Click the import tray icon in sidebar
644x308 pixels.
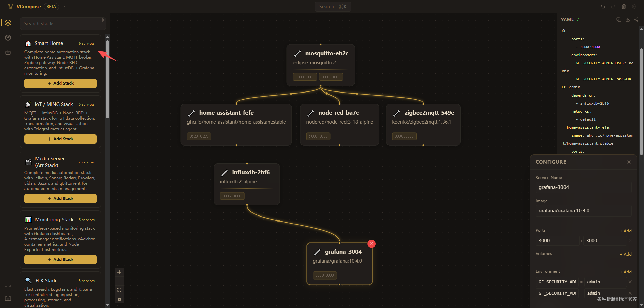point(8,298)
